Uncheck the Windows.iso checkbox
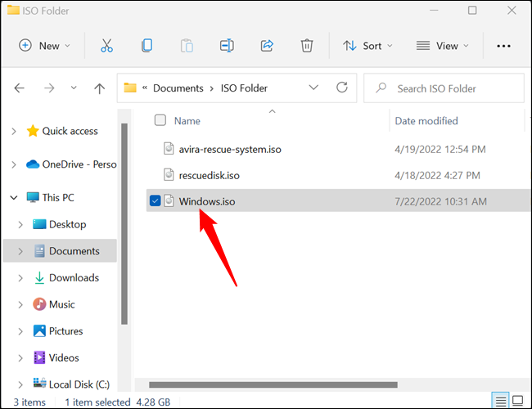 pyautogui.click(x=156, y=200)
